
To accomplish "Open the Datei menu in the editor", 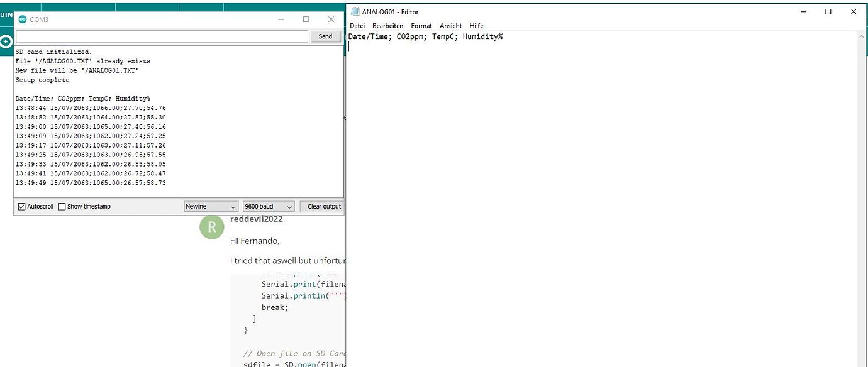I will [357, 26].
